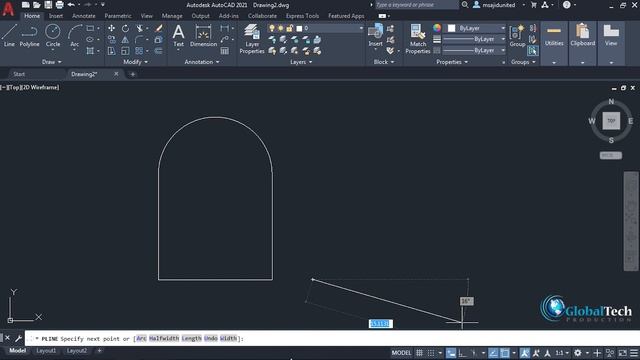Expand the Modify panel dropdown
The width and height of the screenshot is (640, 360).
(x=136, y=62)
